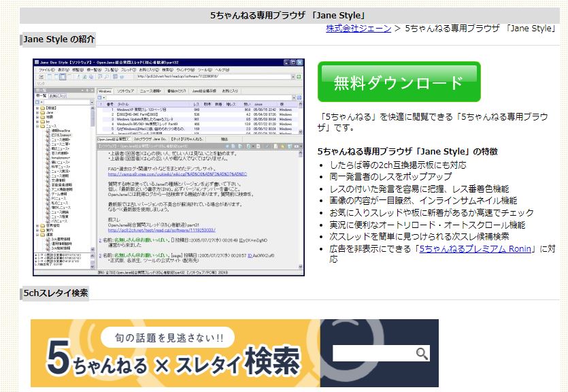Viewport: 568px width, 392px height.
Task: Click the large 5ちゃんねる × スレタイ検索 banner title
Action: pyautogui.click(x=173, y=362)
